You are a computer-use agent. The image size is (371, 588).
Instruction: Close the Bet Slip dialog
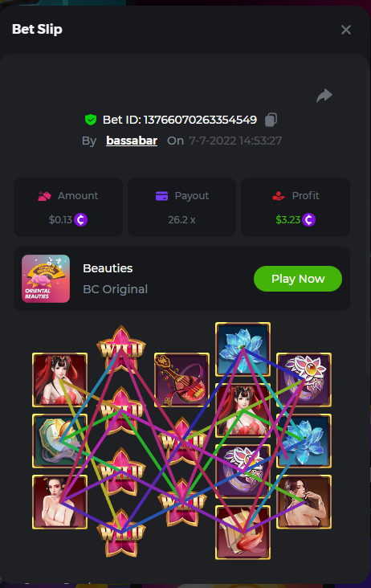pyautogui.click(x=346, y=30)
